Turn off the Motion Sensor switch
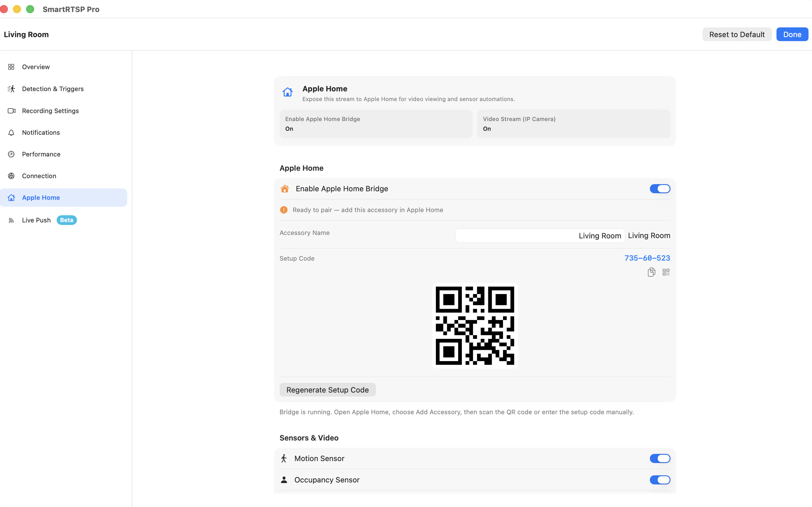Viewport: 812px width, 507px height. [660, 458]
